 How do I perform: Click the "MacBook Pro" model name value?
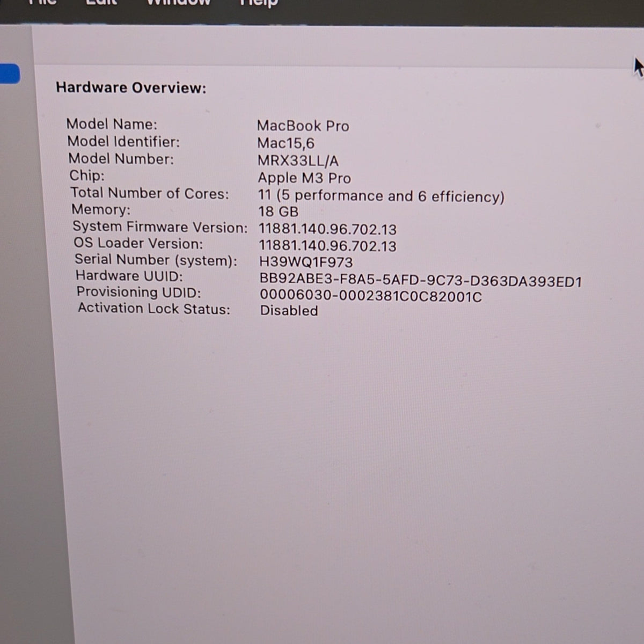(x=303, y=126)
